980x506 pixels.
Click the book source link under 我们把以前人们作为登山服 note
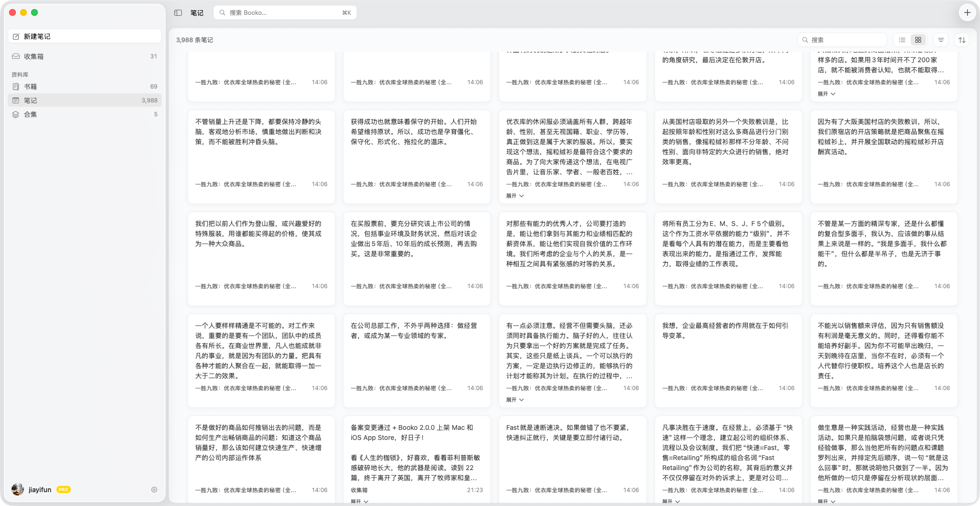coord(245,286)
